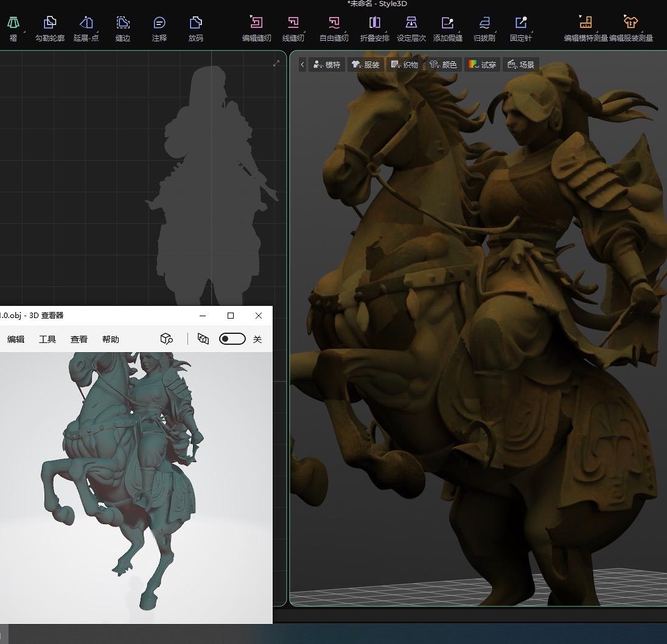The image size is (667, 644).
Task: Click the 织物 fabric button
Action: click(405, 64)
